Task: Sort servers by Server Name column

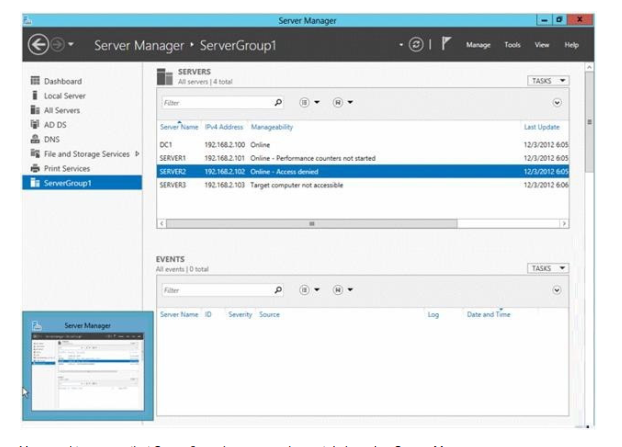Action: pyautogui.click(x=179, y=127)
